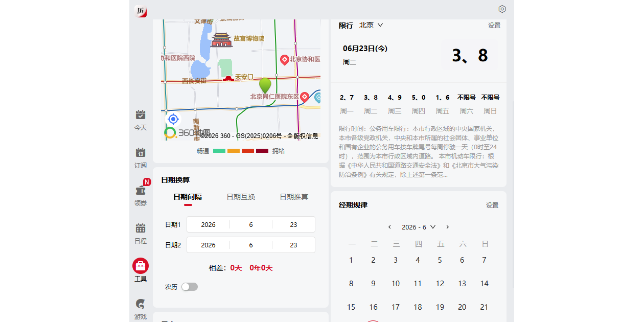Click the 限行时间 description paragraph
The image size is (644, 322).
419,152
